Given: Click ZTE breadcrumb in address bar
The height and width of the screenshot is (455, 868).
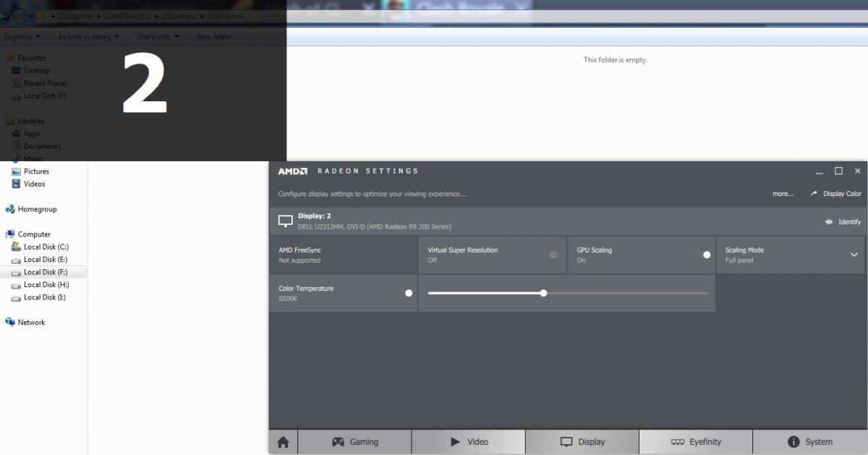Looking at the screenshot, I should (180, 16).
